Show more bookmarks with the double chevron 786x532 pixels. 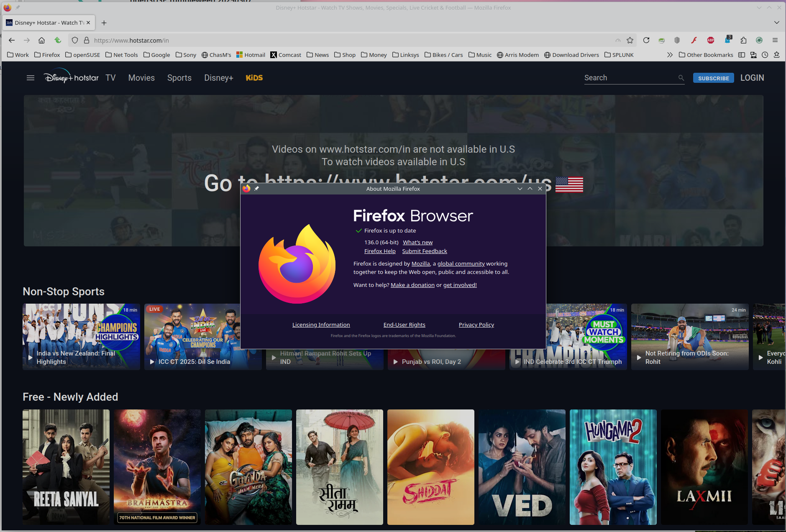(x=670, y=55)
